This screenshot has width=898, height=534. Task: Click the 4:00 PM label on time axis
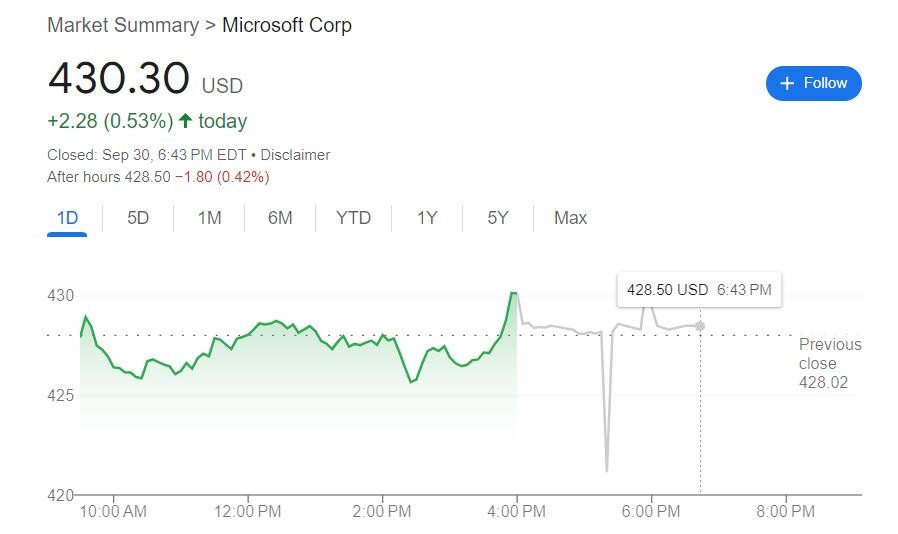(517, 512)
